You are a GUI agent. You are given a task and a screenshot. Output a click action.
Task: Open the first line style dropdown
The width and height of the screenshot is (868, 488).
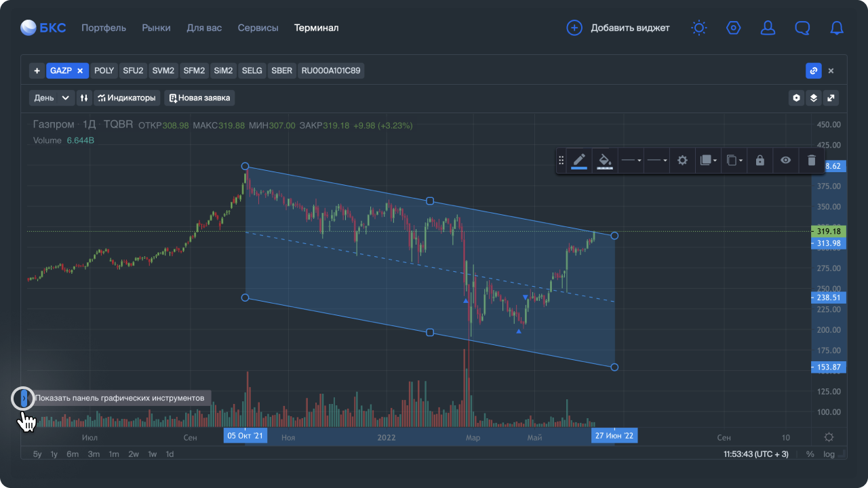click(x=631, y=161)
